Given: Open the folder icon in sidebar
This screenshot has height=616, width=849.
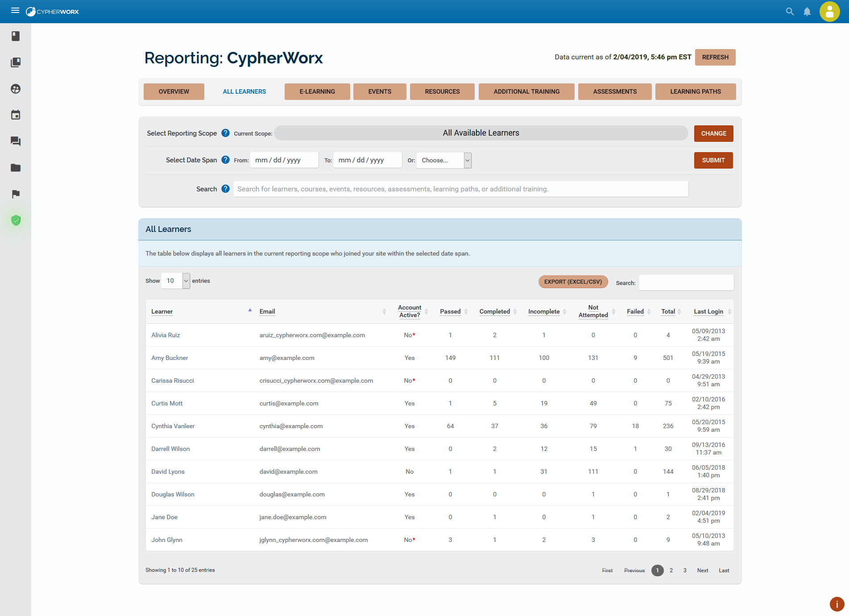Looking at the screenshot, I should [x=16, y=168].
